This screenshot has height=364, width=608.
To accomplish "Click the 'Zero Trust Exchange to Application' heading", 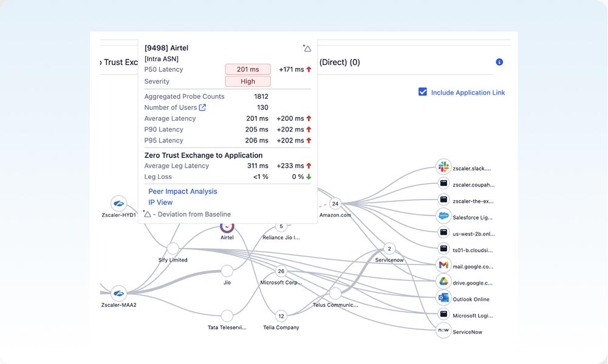I will (203, 155).
